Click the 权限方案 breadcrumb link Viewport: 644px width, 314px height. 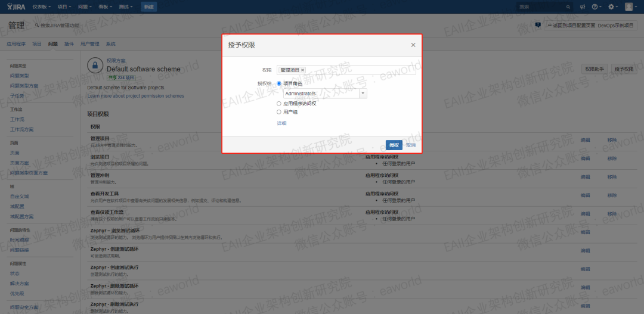[x=116, y=61]
